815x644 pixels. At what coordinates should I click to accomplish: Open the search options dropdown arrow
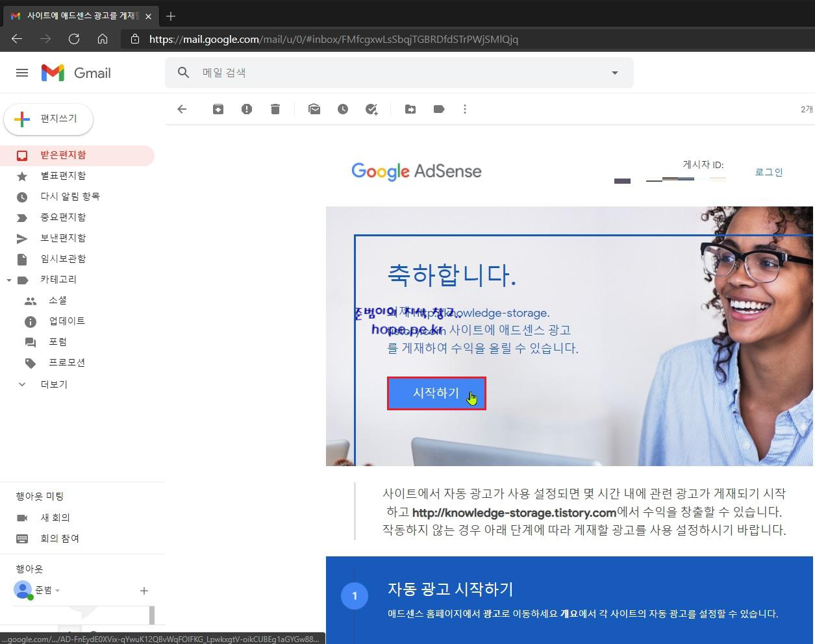(x=614, y=73)
